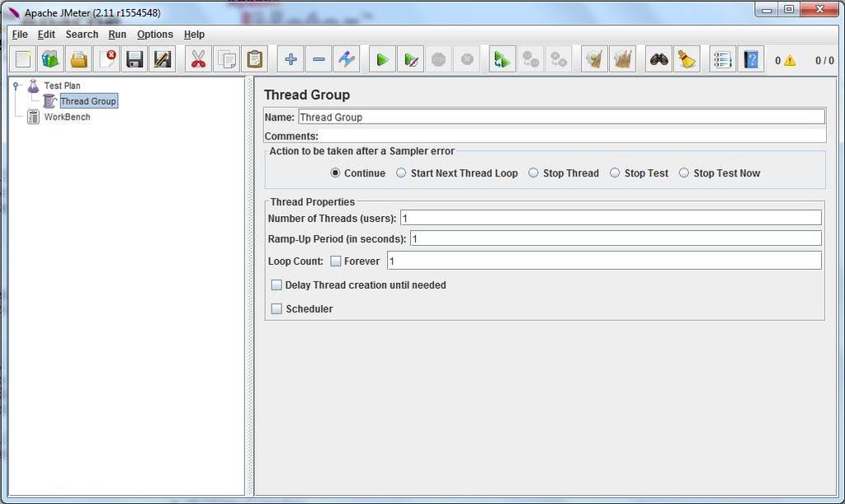845x504 pixels.
Task: Save the test plan with floppy icon
Action: [x=135, y=59]
